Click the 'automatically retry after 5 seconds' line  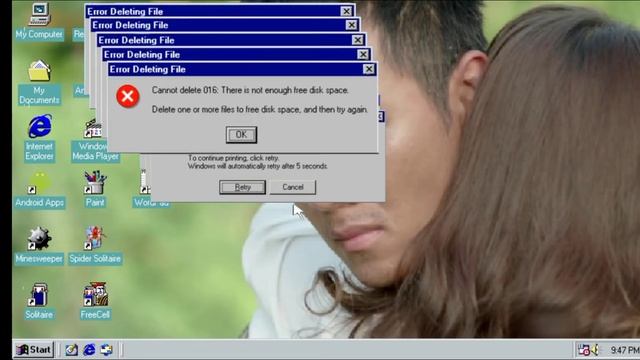pyautogui.click(x=258, y=166)
